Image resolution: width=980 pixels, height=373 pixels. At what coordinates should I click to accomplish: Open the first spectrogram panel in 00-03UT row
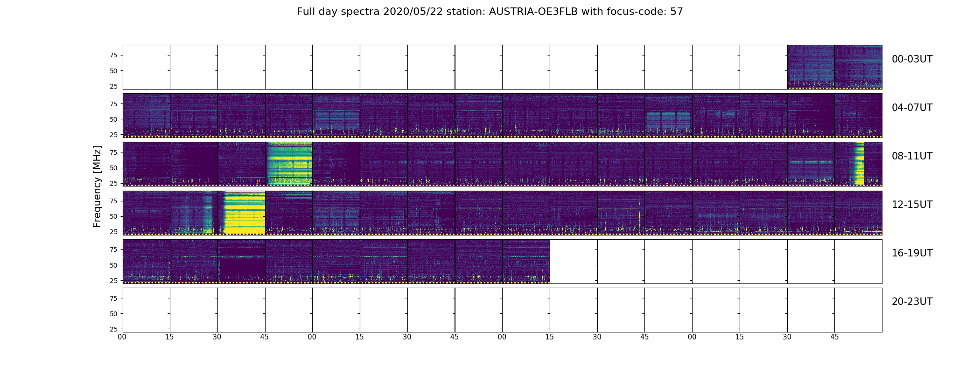(811, 67)
